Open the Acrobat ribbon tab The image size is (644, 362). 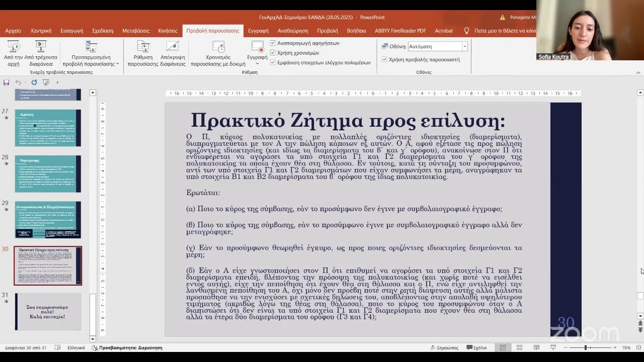tap(444, 31)
